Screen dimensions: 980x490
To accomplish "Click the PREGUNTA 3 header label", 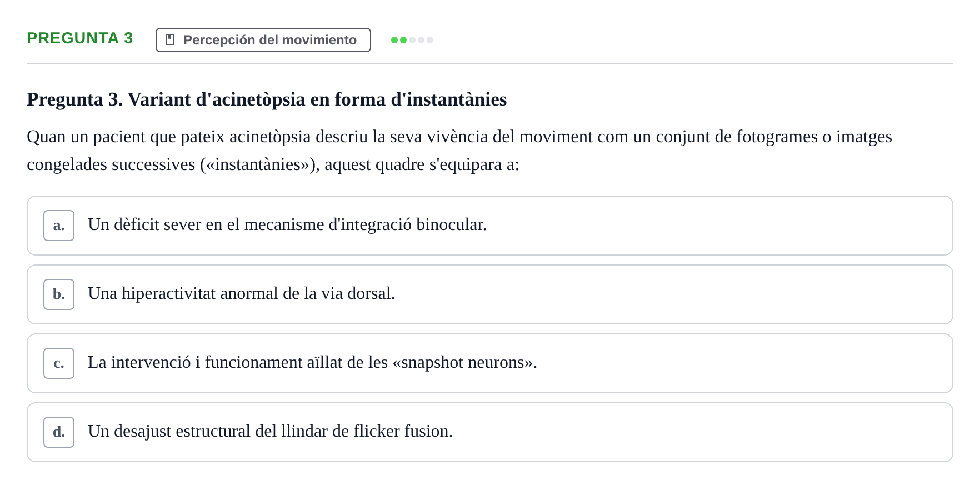I will tap(80, 38).
